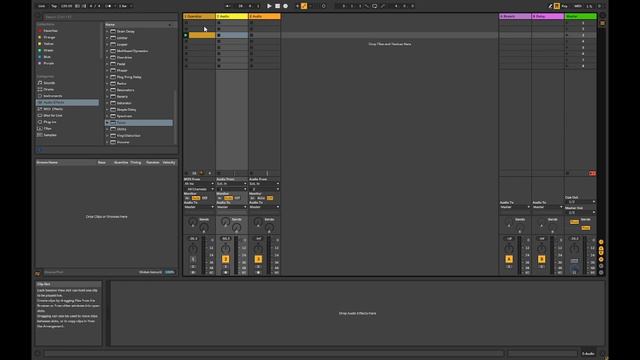This screenshot has height=360, width=640.
Task: Click Master Stop All Clips button
Action: [x=567, y=173]
